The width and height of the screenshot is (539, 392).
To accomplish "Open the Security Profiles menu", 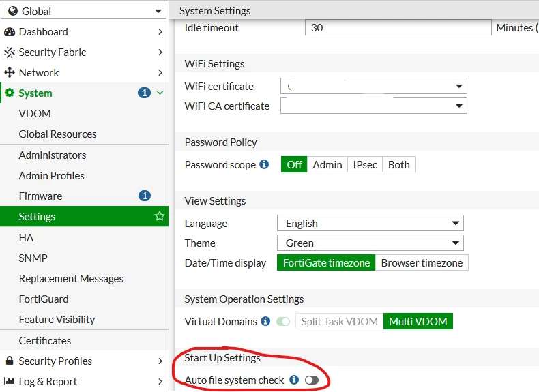I will [x=84, y=361].
